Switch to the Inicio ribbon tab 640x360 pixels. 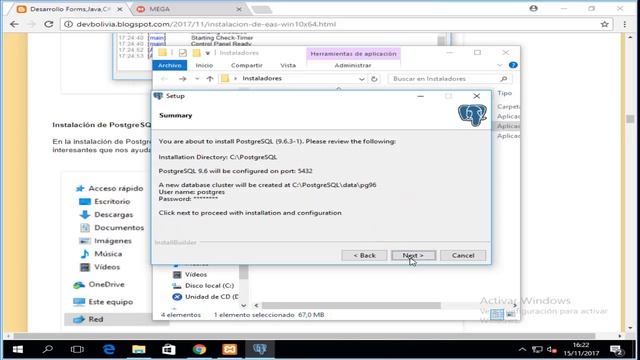coord(204,65)
